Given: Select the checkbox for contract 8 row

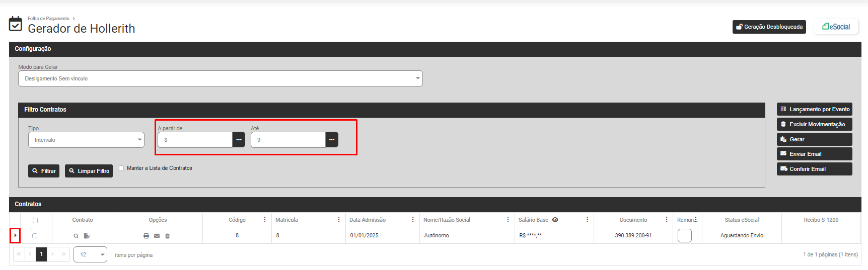Looking at the screenshot, I should tap(35, 236).
